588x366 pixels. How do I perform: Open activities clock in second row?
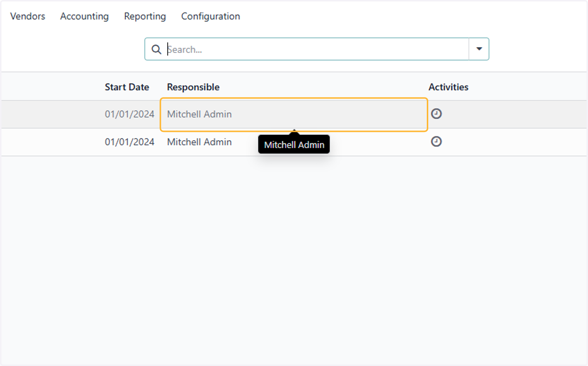[x=436, y=142]
